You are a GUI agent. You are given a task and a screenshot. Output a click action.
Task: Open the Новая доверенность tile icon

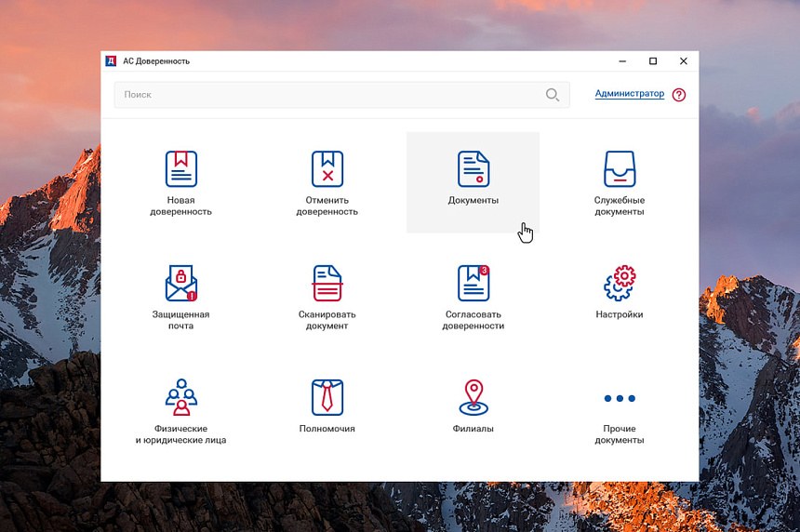click(181, 169)
